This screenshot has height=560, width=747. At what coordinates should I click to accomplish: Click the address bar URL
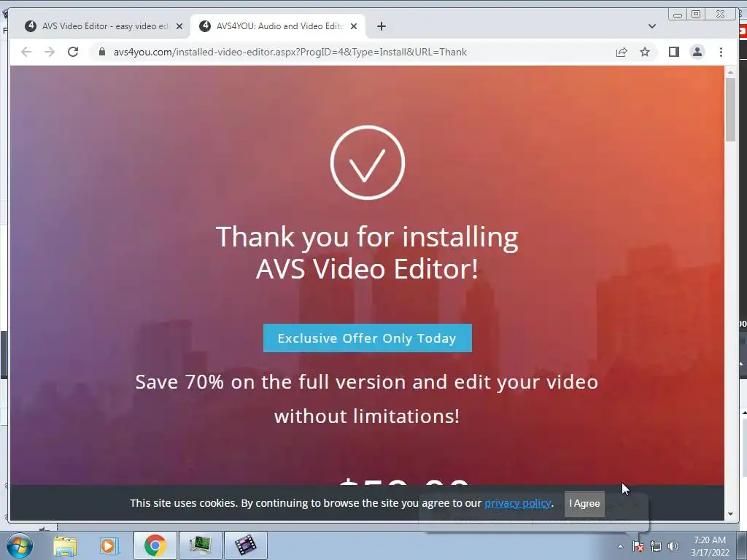click(x=290, y=52)
